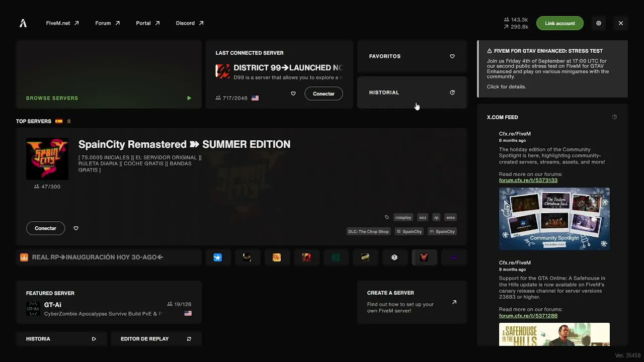
Task: Click the DLC: The Chop Shop tag
Action: click(368, 232)
